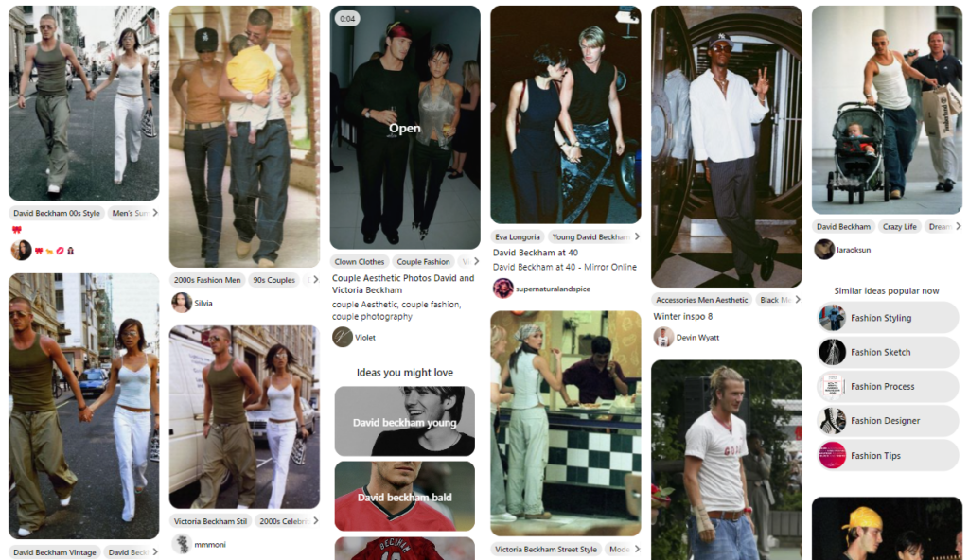The height and width of the screenshot is (560, 969).
Task: Show more tags after 90s Couples chip
Action: [316, 280]
